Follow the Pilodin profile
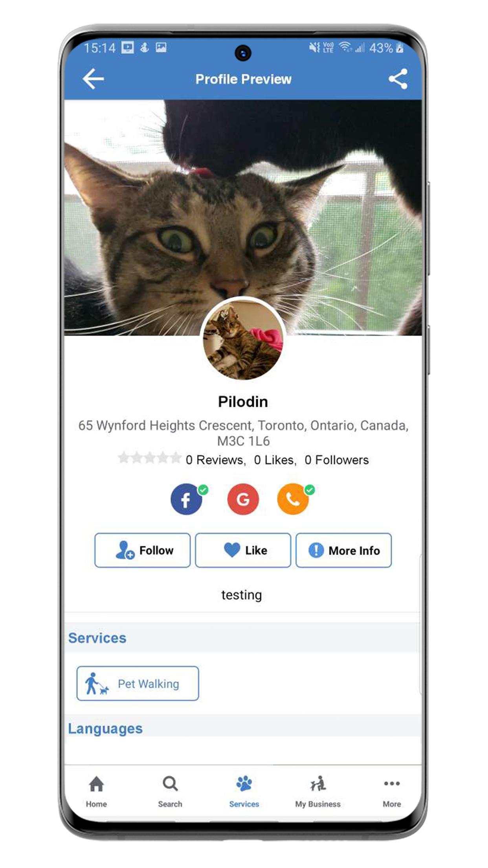The width and height of the screenshot is (488, 868). point(143,550)
